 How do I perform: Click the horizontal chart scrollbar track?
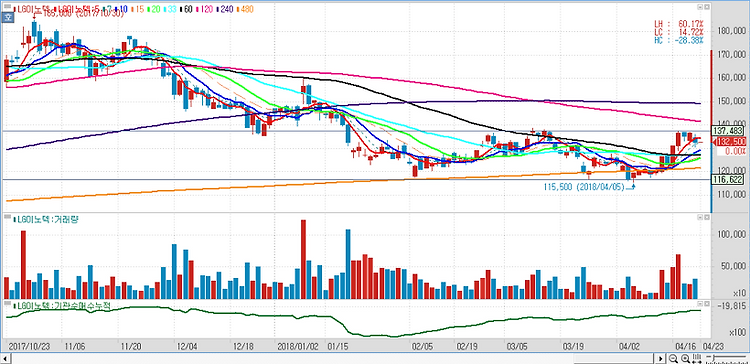tap(333, 358)
